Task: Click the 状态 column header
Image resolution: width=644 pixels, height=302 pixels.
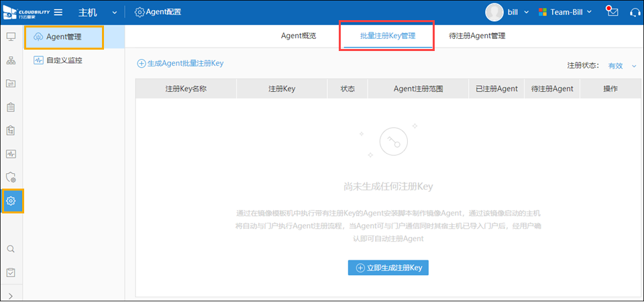Action: 347,89
